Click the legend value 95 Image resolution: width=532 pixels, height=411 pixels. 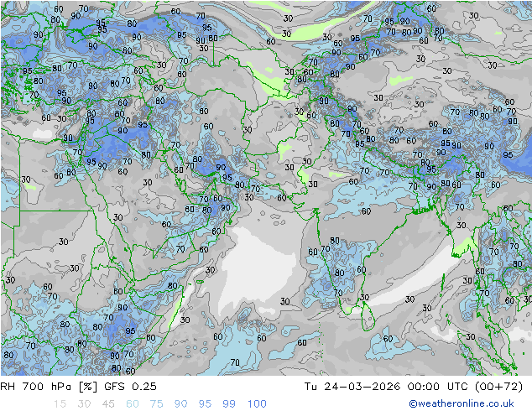pyautogui.click(x=205, y=404)
